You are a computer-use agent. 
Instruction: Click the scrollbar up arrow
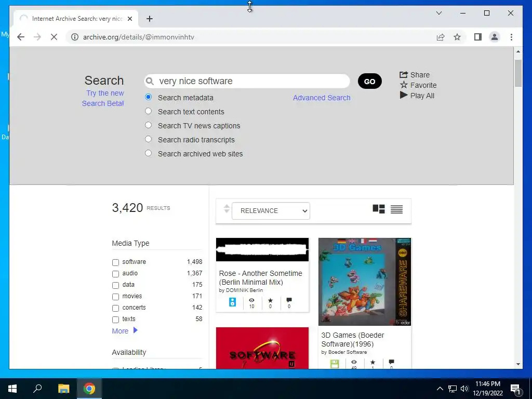[x=518, y=51]
